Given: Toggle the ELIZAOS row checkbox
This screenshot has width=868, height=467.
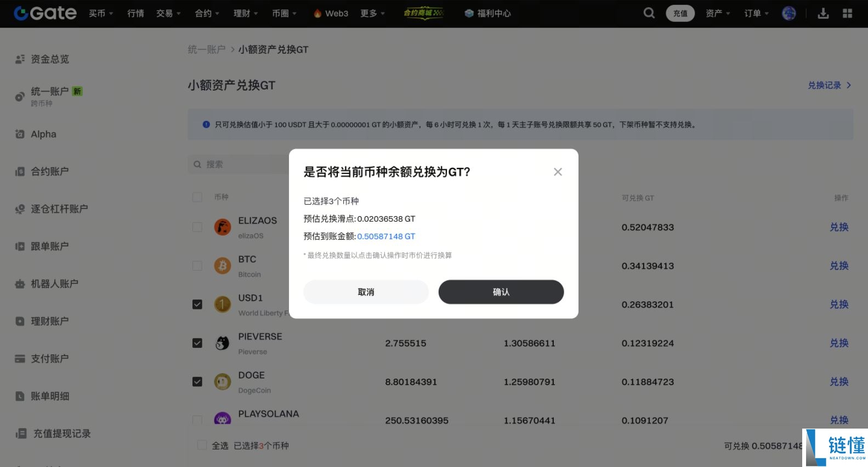Looking at the screenshot, I should [x=197, y=227].
